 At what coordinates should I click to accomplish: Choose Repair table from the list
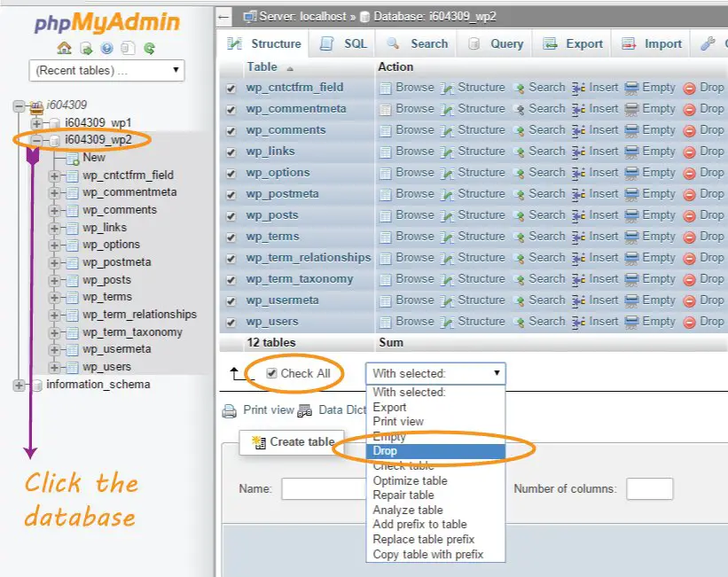point(435,495)
